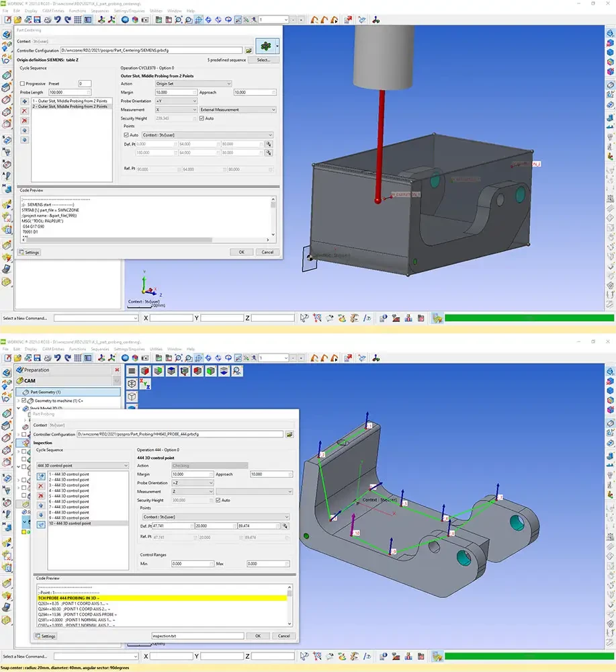Click browse folder icon beside SIEMENS.prbcfg path
This screenshot has height=672, width=616.
pos(249,50)
